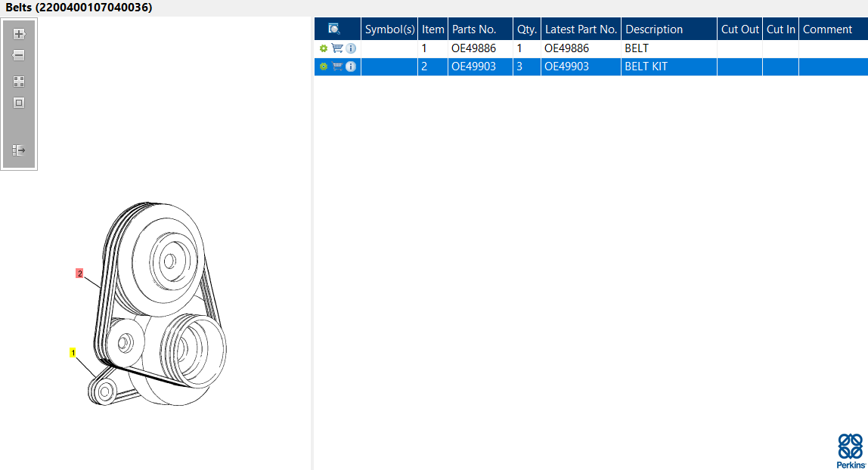Screen dimensions: 868x470
Task: Click the Latest Part No. column header
Action: pos(581,29)
